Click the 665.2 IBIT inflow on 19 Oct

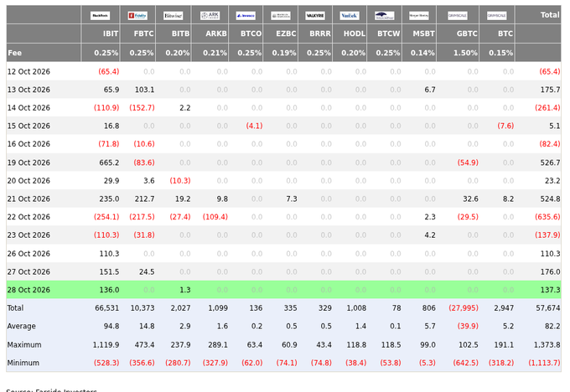(110, 162)
